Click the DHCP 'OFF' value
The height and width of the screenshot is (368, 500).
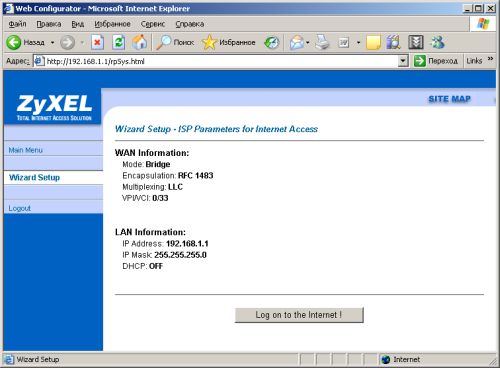pos(156,266)
